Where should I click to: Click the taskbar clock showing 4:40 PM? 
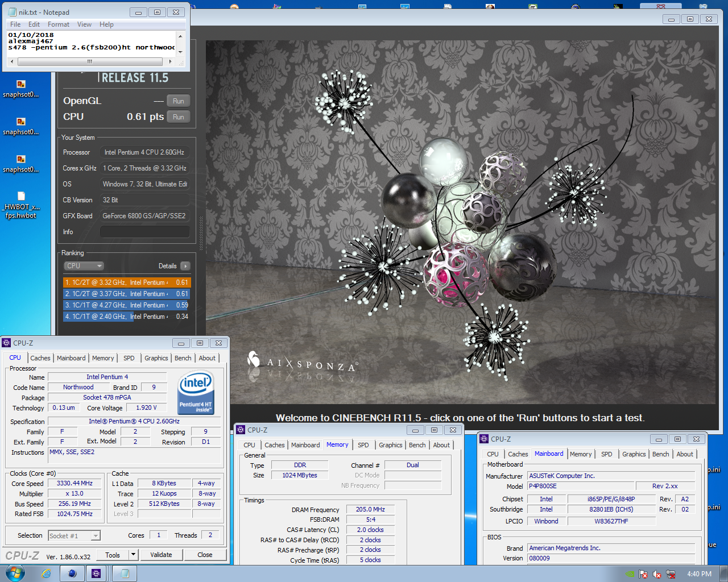[x=699, y=574]
